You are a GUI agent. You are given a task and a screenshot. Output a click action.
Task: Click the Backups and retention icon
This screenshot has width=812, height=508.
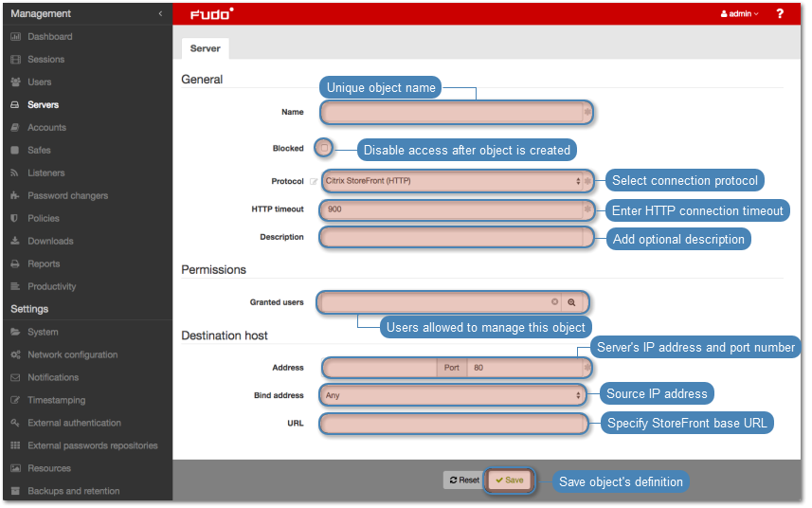coord(15,491)
